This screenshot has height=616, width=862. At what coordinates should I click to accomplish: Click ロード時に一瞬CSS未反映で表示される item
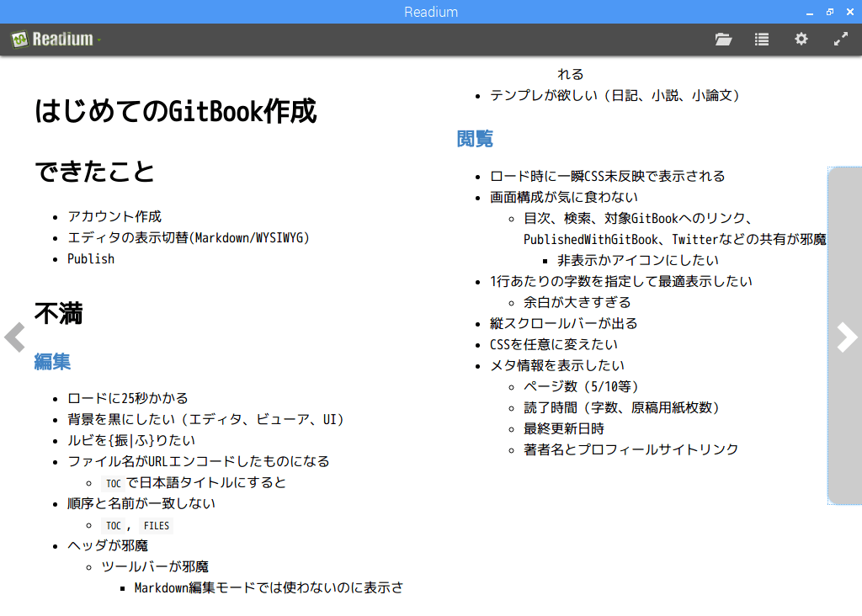[608, 176]
